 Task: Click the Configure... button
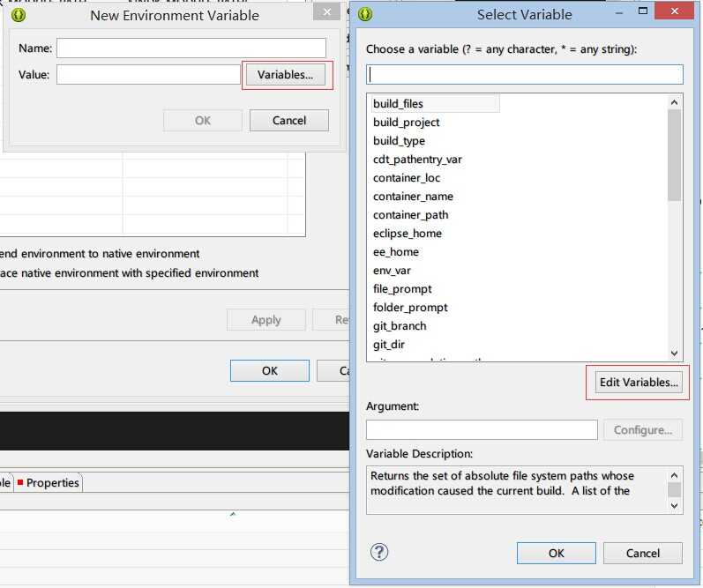tap(643, 430)
